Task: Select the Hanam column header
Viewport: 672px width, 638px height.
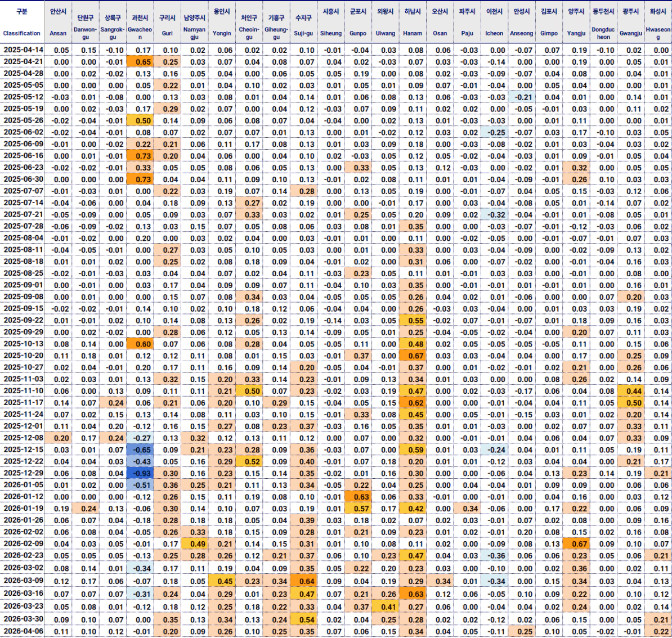Action: (x=413, y=22)
